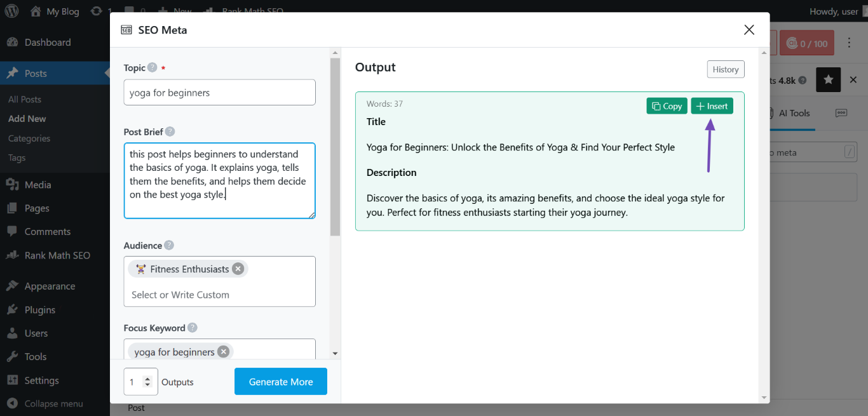Screen dimensions: 868x416
Task: Click the Posts pushpin icon
Action: tap(12, 74)
